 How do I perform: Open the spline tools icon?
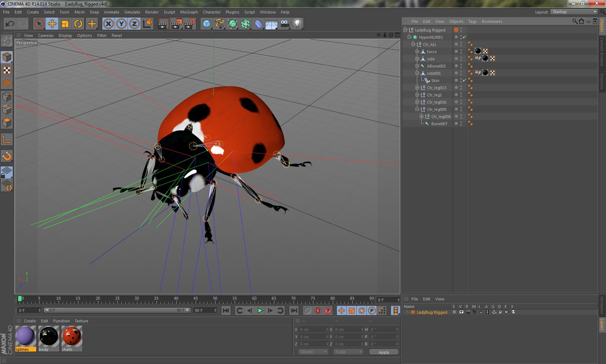click(220, 24)
